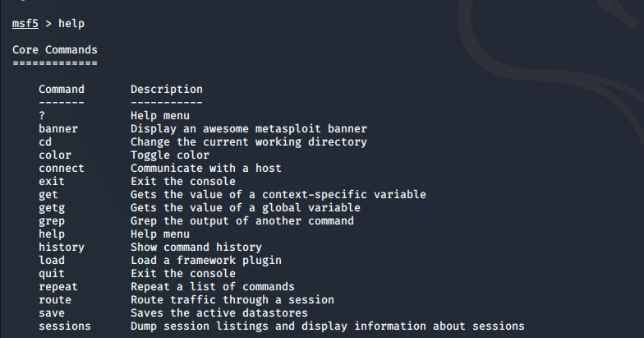
Task: Click the cd command entry
Action: [x=45, y=141]
